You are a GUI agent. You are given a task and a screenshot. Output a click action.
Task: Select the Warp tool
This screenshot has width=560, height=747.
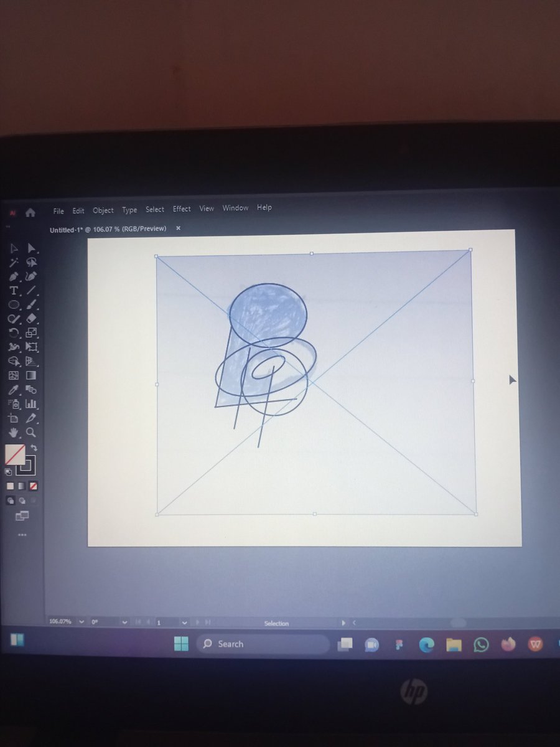click(14, 347)
